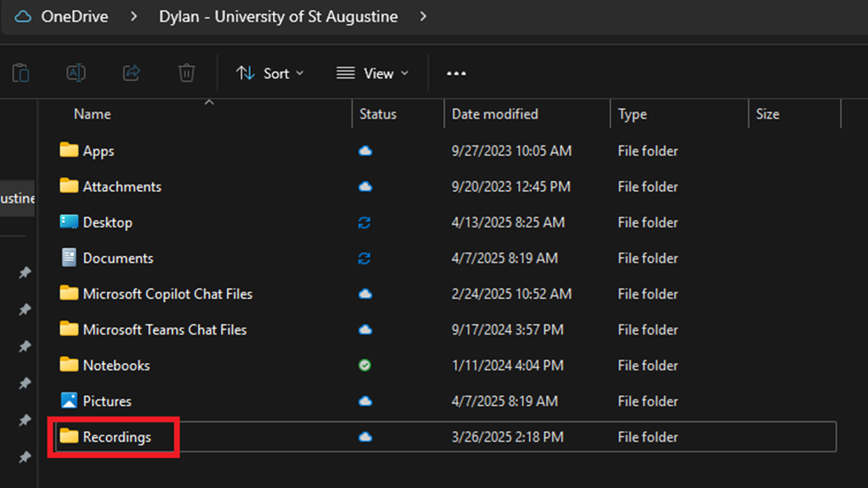The width and height of the screenshot is (868, 488).
Task: Click the Attachments folder icon
Action: tap(69, 186)
